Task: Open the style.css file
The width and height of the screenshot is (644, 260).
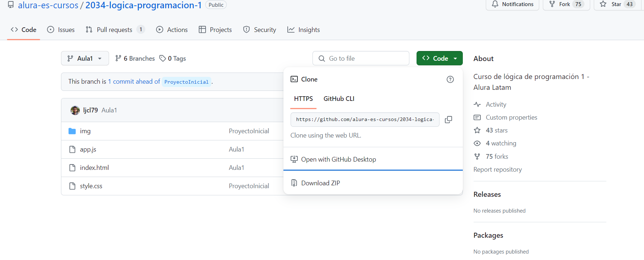Action: pyautogui.click(x=91, y=186)
